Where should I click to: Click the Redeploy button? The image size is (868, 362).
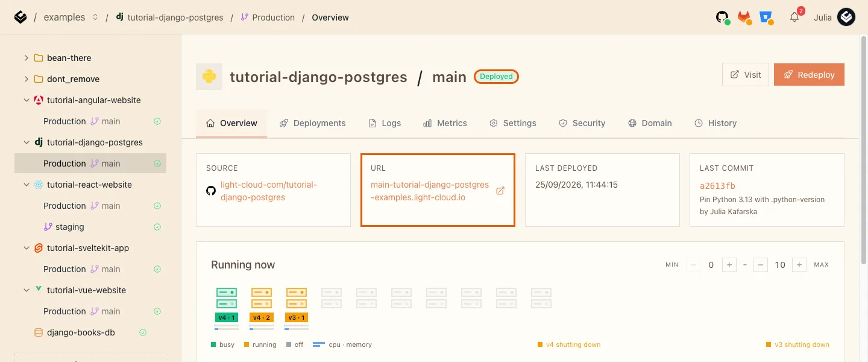[809, 75]
